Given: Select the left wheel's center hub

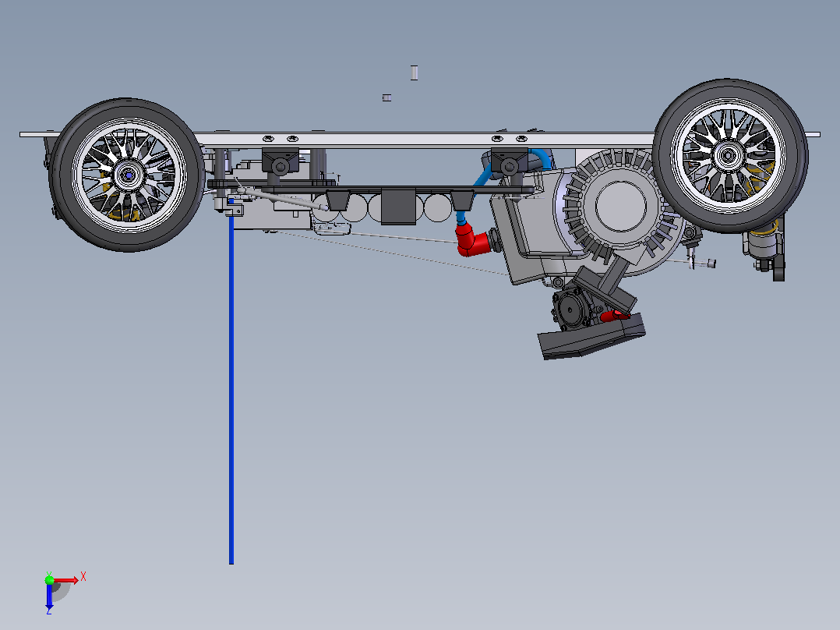Looking at the screenshot, I should point(129,175).
